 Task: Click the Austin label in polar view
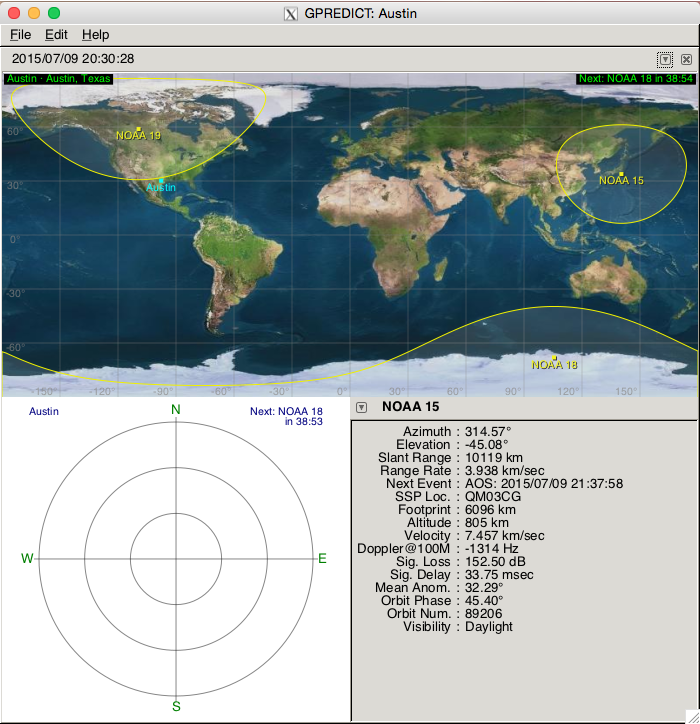(x=44, y=411)
